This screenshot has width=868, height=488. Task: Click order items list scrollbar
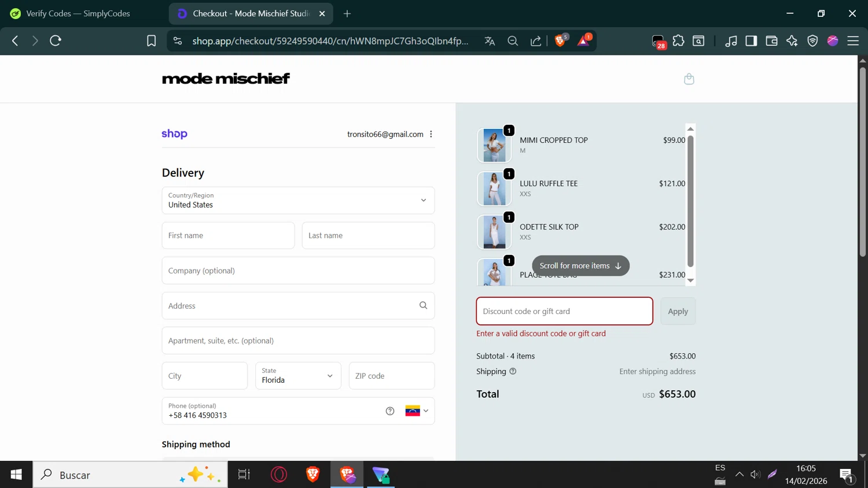click(x=690, y=201)
